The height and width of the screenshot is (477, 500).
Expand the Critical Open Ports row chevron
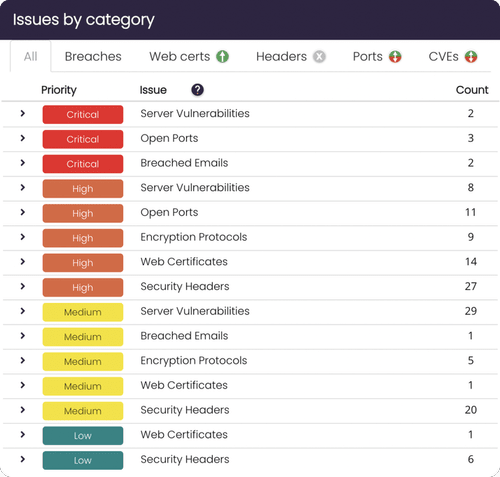pyautogui.click(x=22, y=138)
